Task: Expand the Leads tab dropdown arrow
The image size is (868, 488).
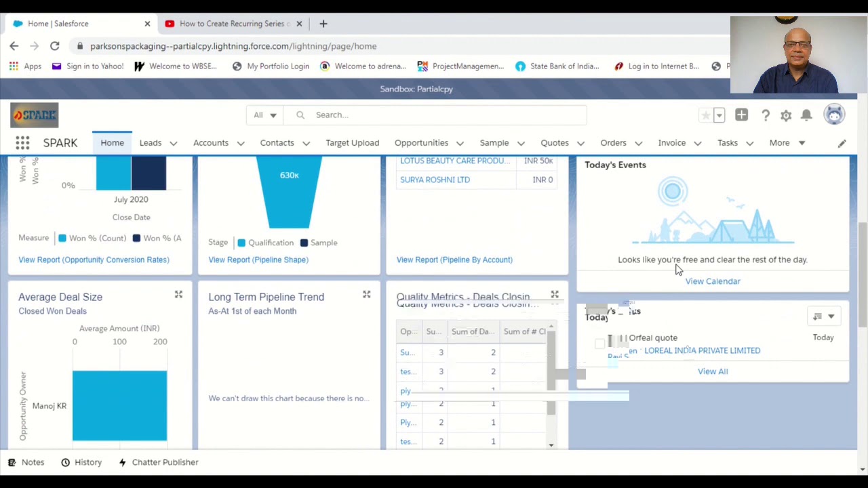Action: pyautogui.click(x=173, y=144)
